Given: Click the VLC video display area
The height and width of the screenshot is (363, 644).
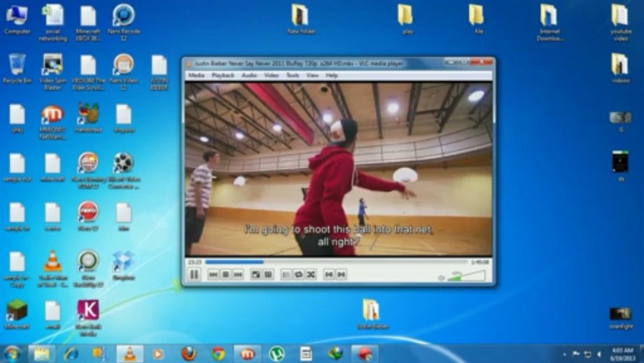Looking at the screenshot, I should (x=338, y=169).
